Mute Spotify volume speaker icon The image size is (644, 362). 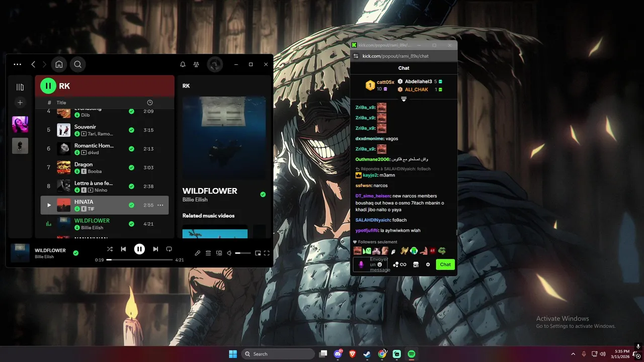[229, 253]
